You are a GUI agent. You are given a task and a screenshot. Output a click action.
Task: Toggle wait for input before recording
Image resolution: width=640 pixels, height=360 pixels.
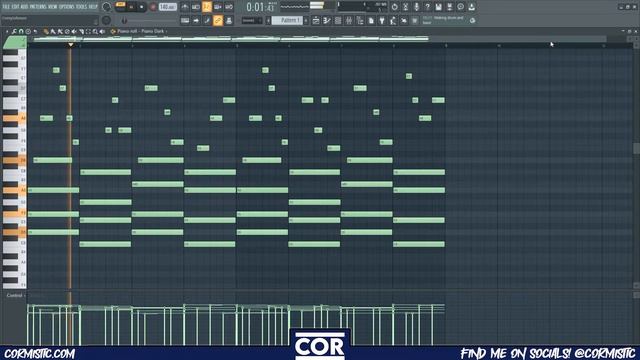[x=196, y=7]
